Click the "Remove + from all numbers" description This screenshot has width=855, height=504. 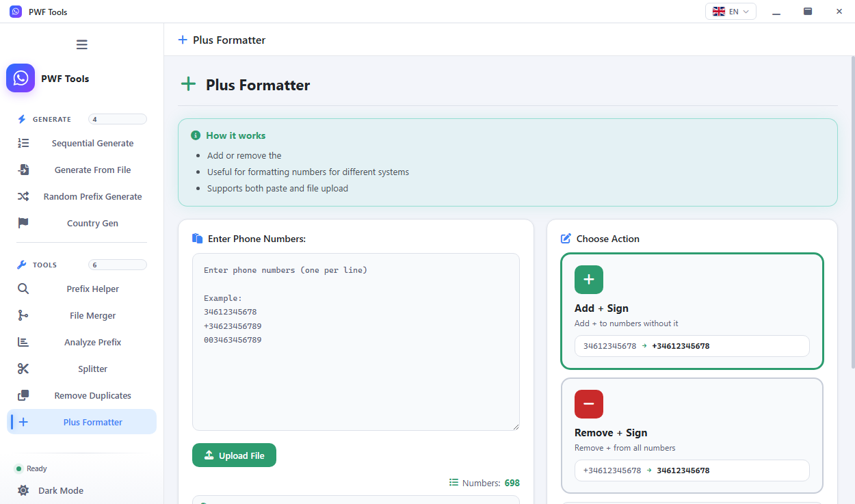pos(625,448)
